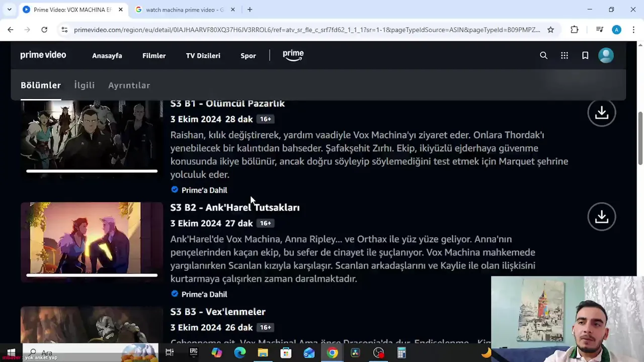This screenshot has height=362, width=644.
Task: Click the 16+ rating badge of S3 B2
Action: tap(265, 223)
